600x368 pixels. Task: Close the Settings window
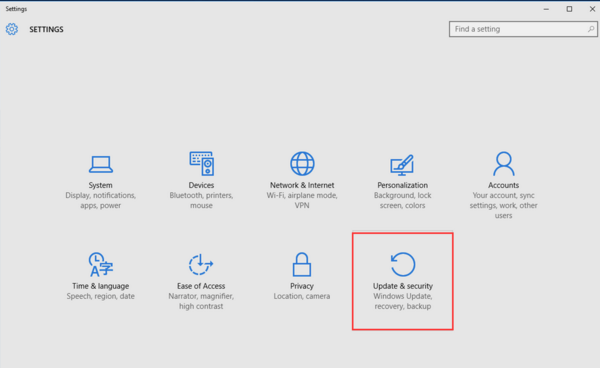[x=592, y=9]
